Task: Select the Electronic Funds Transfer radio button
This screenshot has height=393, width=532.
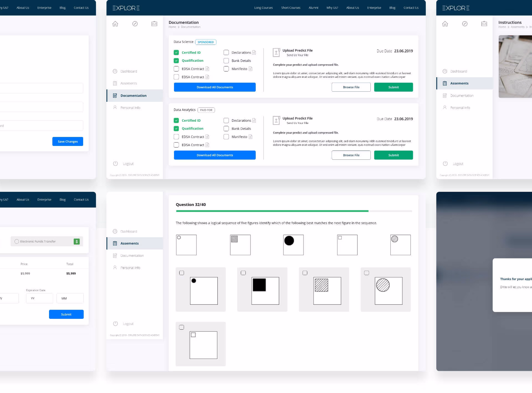Action: click(x=17, y=241)
